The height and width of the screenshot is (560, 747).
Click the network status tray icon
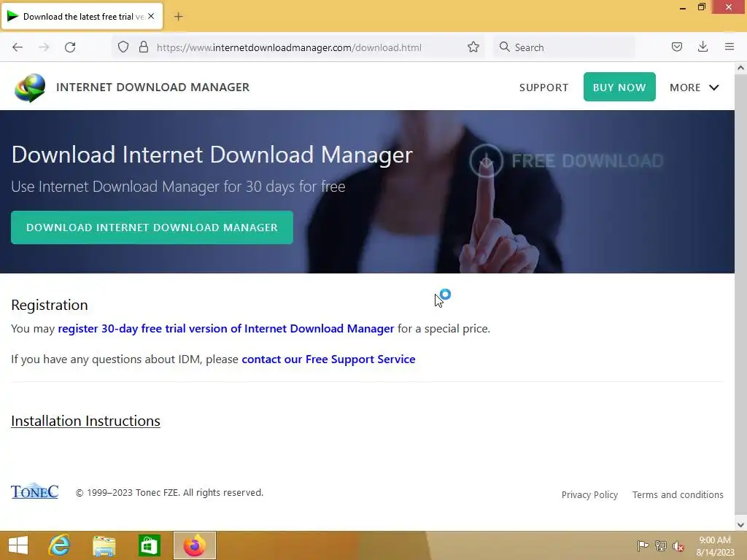[661, 545]
